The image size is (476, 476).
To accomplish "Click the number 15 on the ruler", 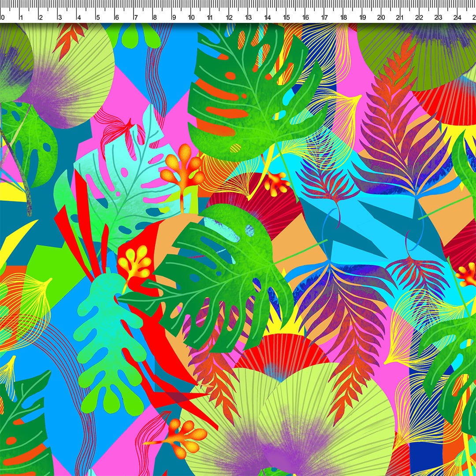I will [x=286, y=18].
